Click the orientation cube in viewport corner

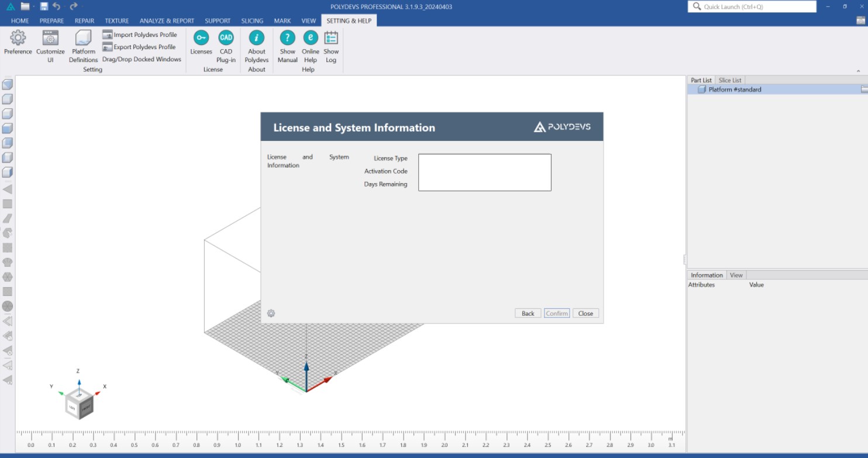pos(79,404)
